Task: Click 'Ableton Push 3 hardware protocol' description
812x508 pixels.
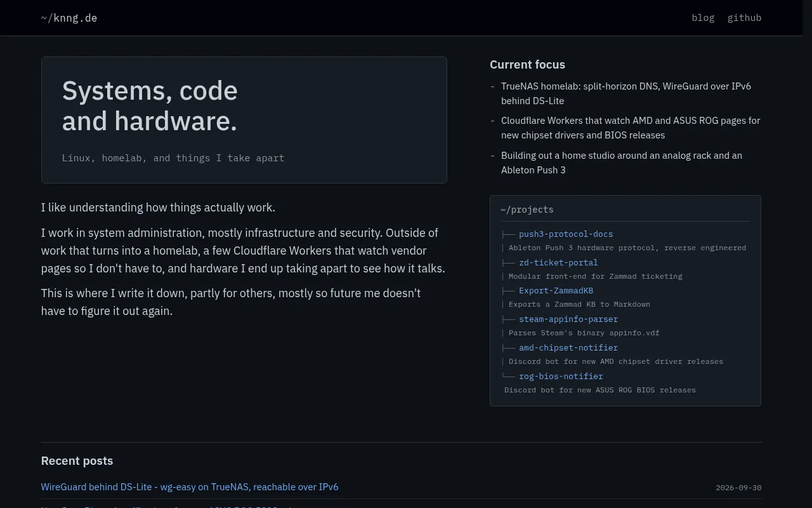Action: [x=627, y=248]
